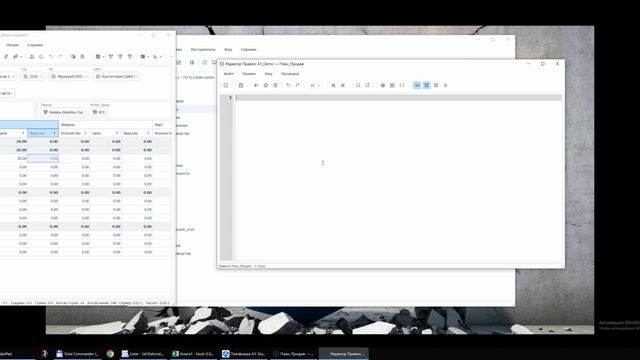Switch to the Lister taskbar item
The height and width of the screenshot is (360, 640).
point(143,354)
